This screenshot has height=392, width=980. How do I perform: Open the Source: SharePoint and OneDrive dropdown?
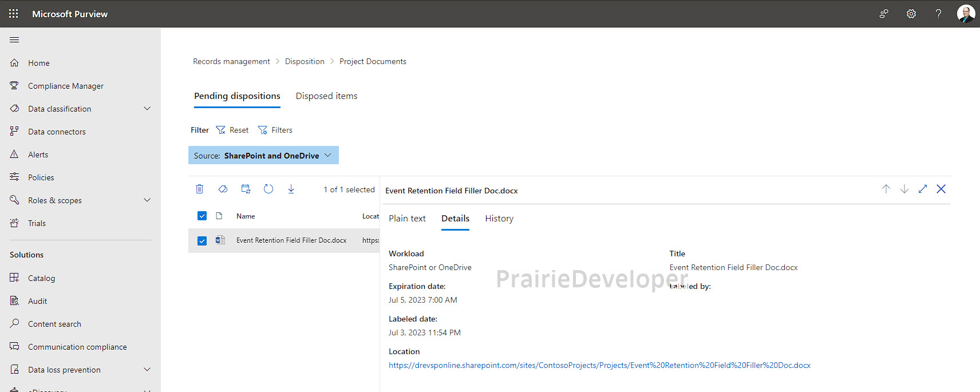pyautogui.click(x=263, y=155)
